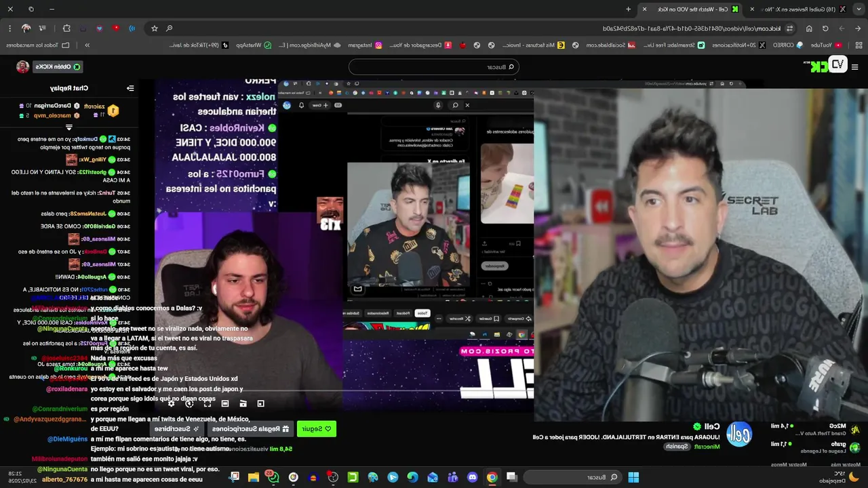Expand the hidden bookmarks overflow chevron
Viewport: 868px width, 488px height.
(87, 45)
